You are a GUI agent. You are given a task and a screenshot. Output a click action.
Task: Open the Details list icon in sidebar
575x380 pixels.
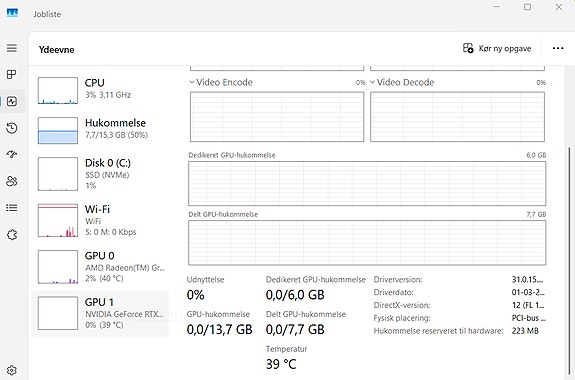[12, 208]
